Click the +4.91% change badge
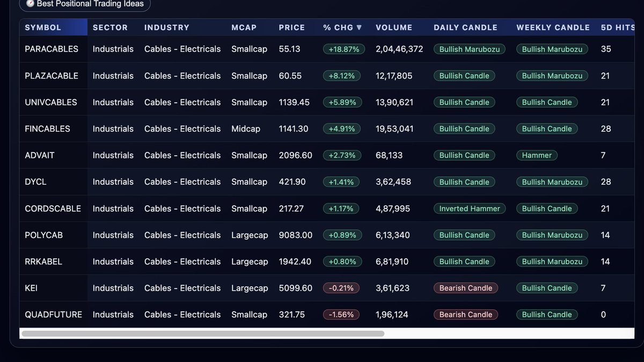The height and width of the screenshot is (362, 644). click(x=342, y=129)
